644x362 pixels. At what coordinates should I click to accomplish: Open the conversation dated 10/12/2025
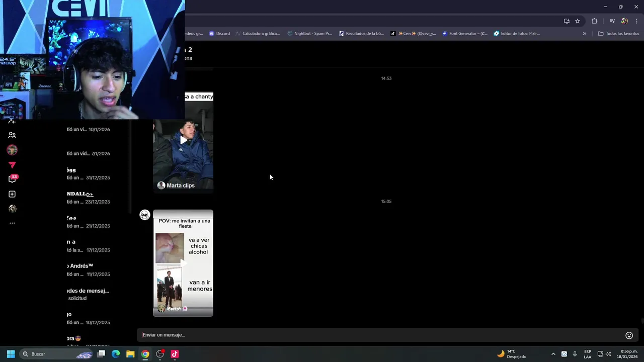(89, 319)
